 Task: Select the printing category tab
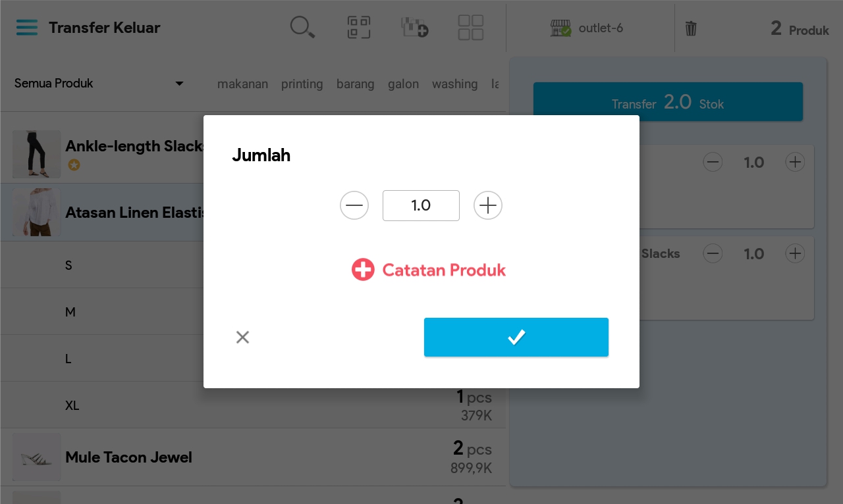(302, 84)
